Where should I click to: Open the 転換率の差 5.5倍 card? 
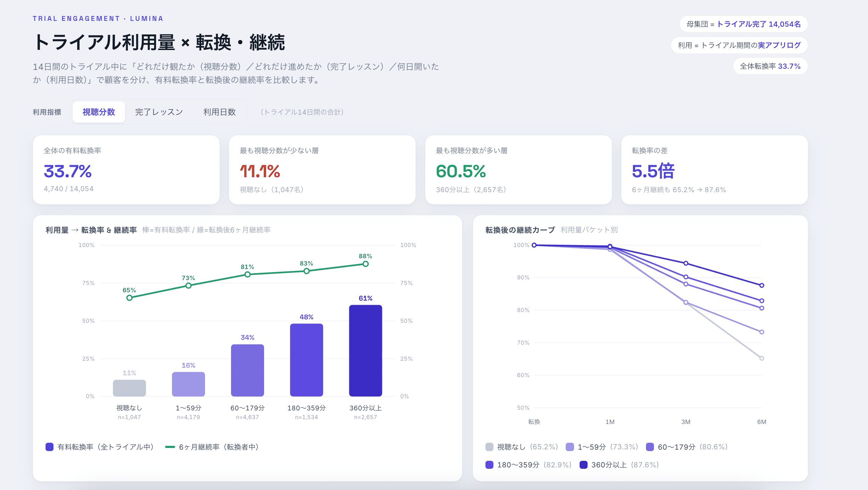pos(714,170)
